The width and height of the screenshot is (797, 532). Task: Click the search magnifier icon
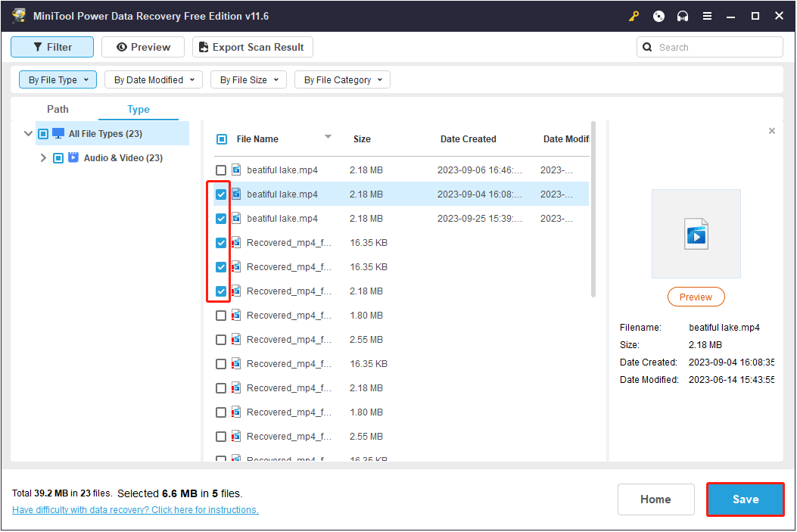[x=647, y=46]
